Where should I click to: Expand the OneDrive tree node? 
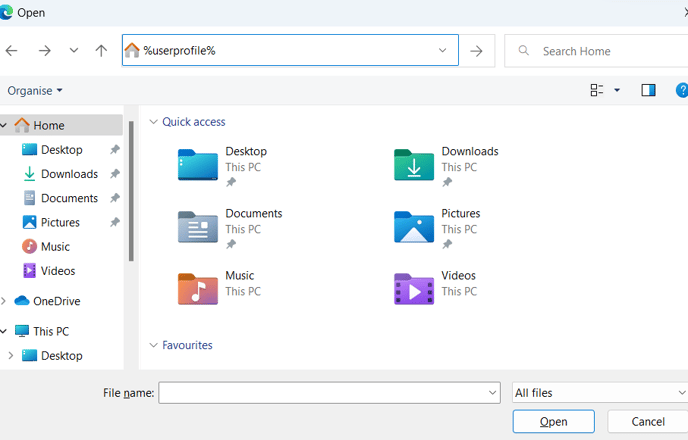pyautogui.click(x=5, y=301)
